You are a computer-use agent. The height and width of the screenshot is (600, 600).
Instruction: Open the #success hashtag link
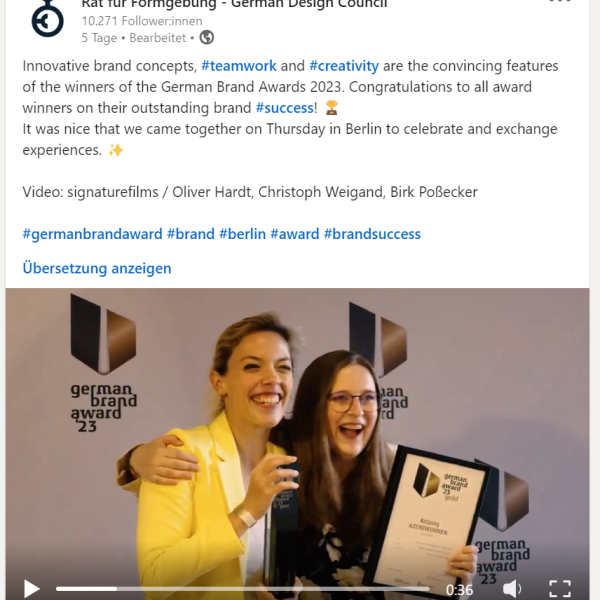pyautogui.click(x=285, y=108)
